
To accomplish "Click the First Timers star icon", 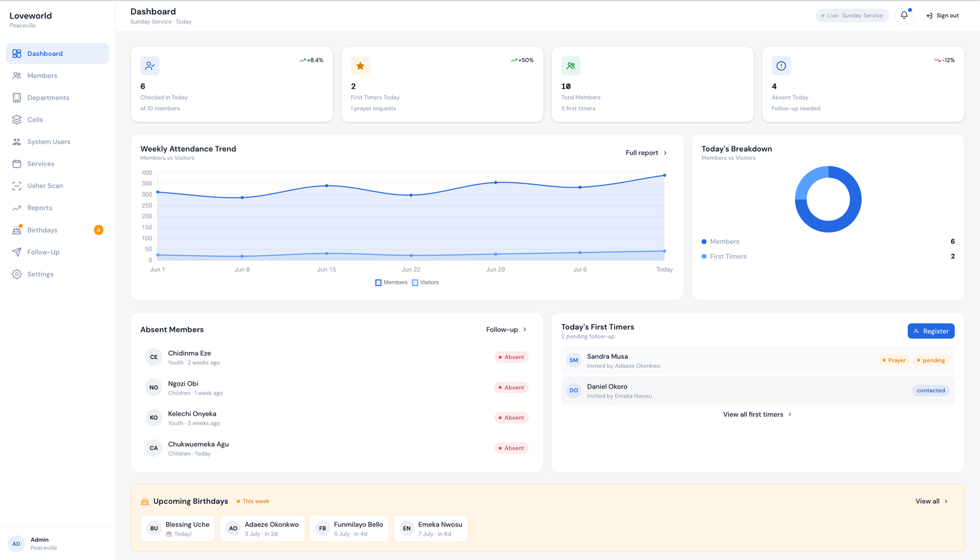I will tap(360, 65).
